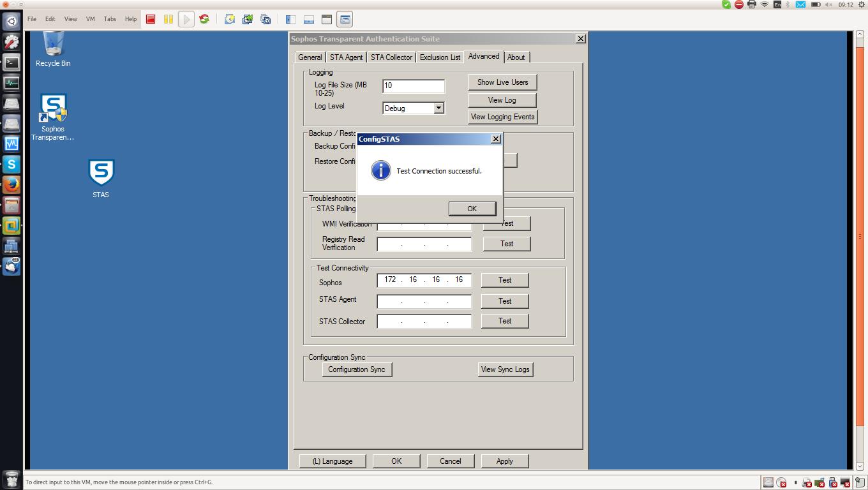Click View Logging Events button
Viewport: 868px width, 490px height.
click(x=502, y=117)
